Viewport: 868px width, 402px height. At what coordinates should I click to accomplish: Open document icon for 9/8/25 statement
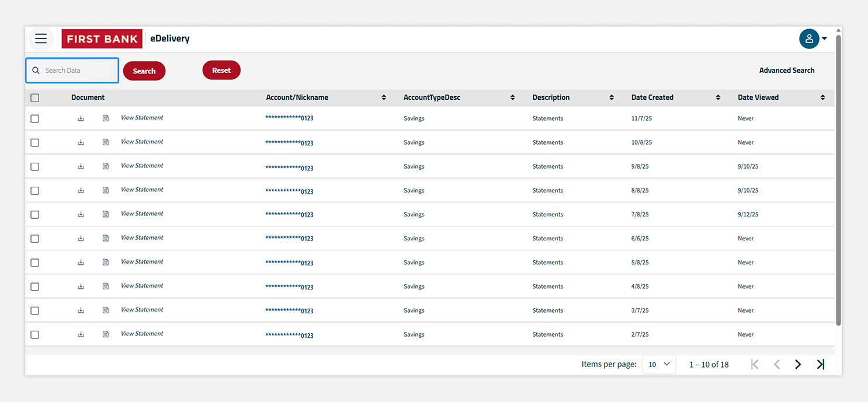(x=106, y=166)
